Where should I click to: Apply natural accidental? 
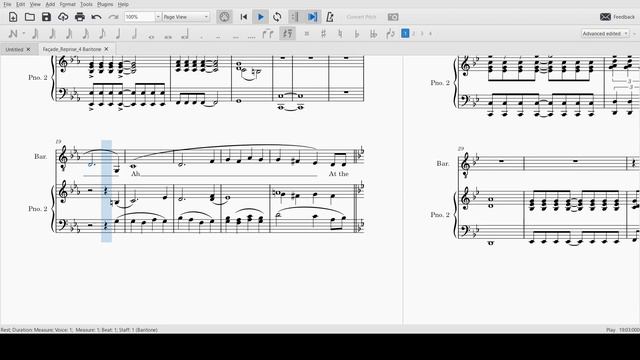[340, 34]
